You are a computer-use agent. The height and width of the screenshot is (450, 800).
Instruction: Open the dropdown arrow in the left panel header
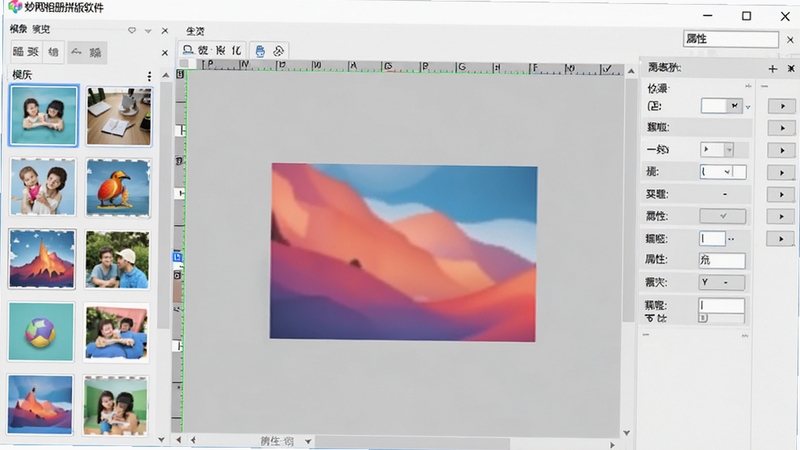click(x=148, y=31)
